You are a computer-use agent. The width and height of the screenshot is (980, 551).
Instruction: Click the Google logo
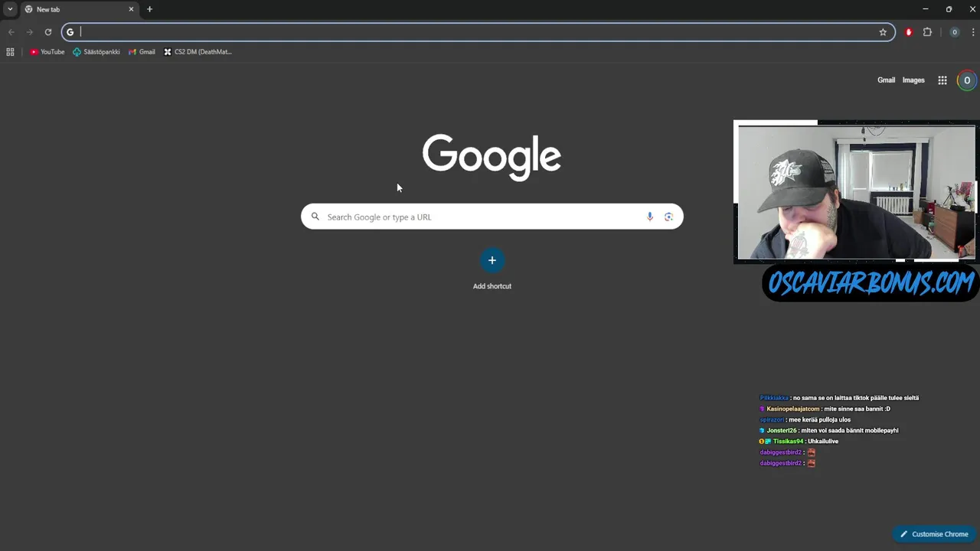[492, 157]
